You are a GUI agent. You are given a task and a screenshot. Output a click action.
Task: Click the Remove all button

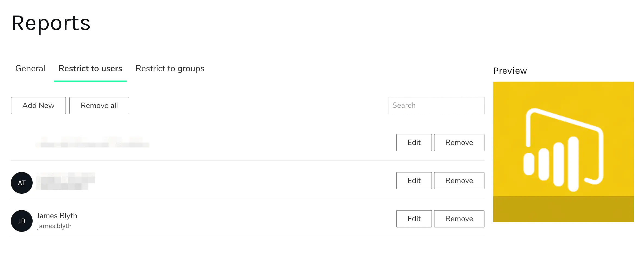(99, 106)
